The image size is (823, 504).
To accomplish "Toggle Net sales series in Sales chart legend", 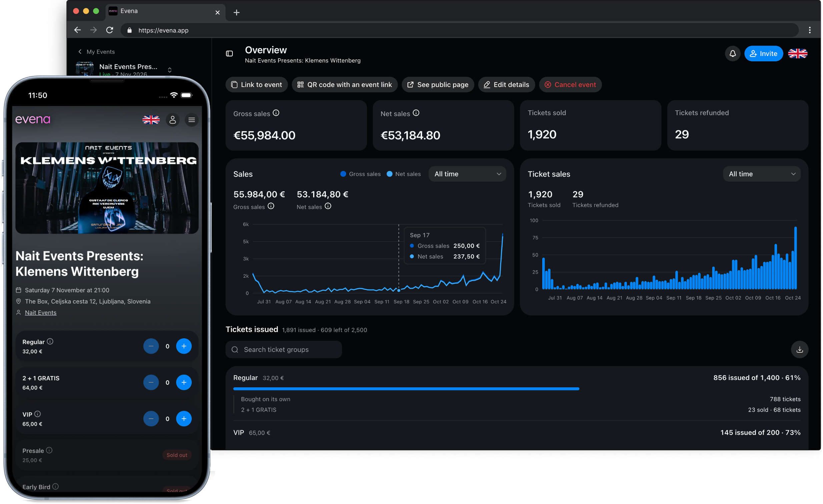I will (403, 174).
